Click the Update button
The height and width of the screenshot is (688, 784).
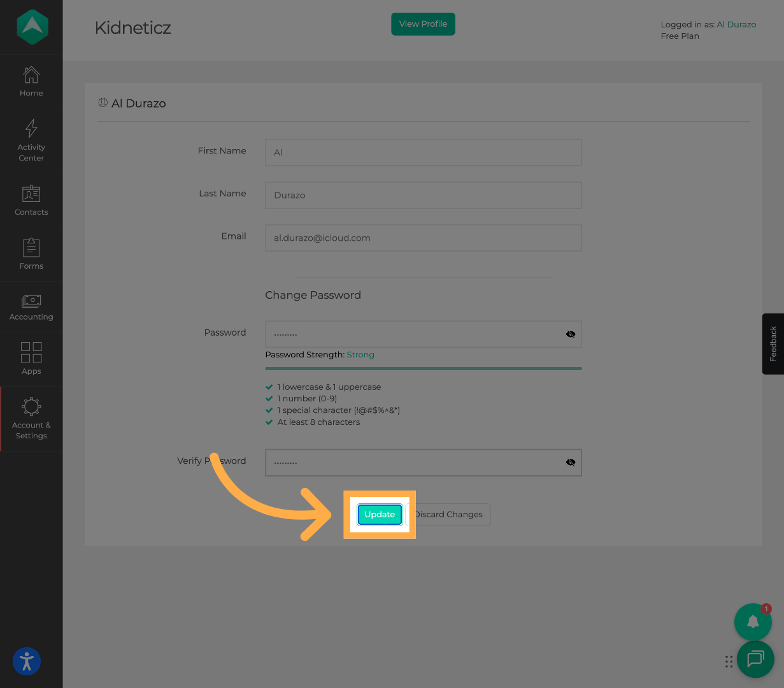[x=380, y=515]
